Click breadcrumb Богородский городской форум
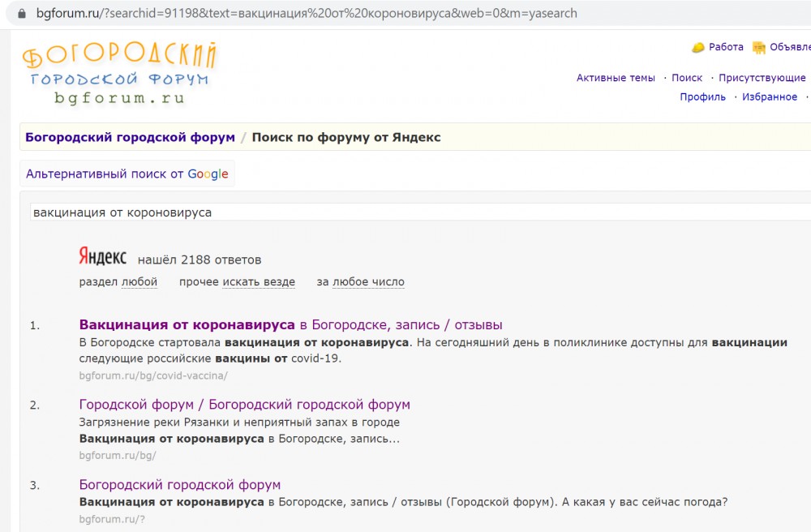Screen dimensions: 811x532 coord(130,137)
